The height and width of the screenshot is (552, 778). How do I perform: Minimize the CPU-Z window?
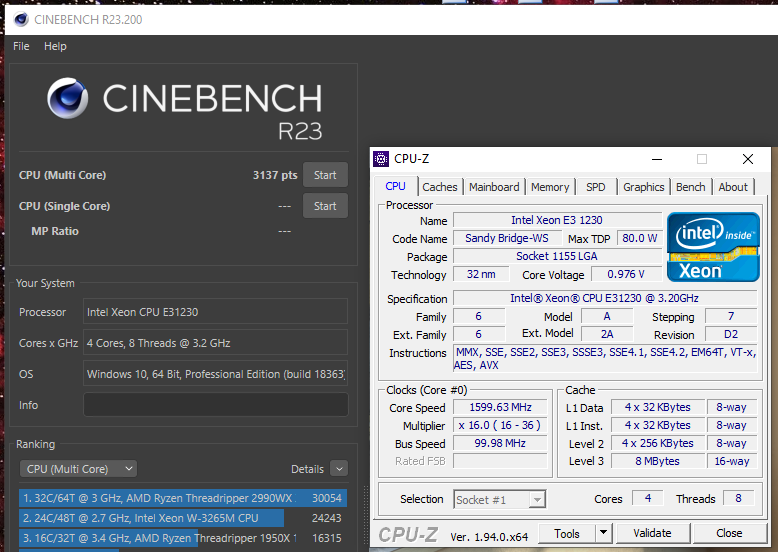click(x=657, y=159)
